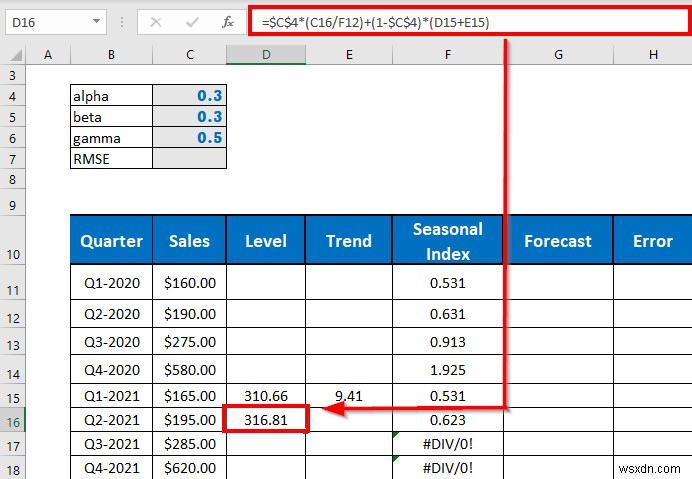The height and width of the screenshot is (479, 692).
Task: Click the $165.00 sales cell
Action: 189,396
